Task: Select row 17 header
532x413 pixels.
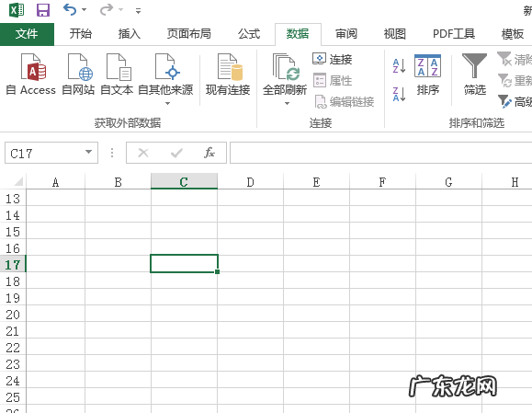Action: click(13, 264)
